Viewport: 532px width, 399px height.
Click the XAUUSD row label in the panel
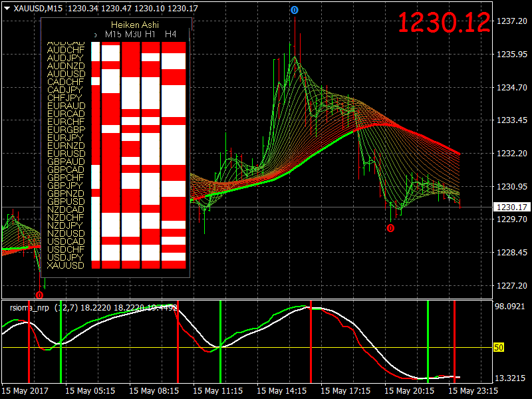[x=65, y=265]
